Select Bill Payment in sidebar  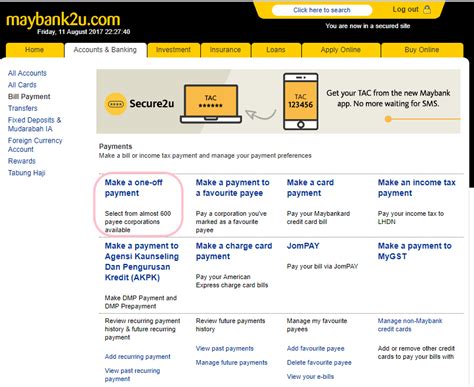pos(29,97)
